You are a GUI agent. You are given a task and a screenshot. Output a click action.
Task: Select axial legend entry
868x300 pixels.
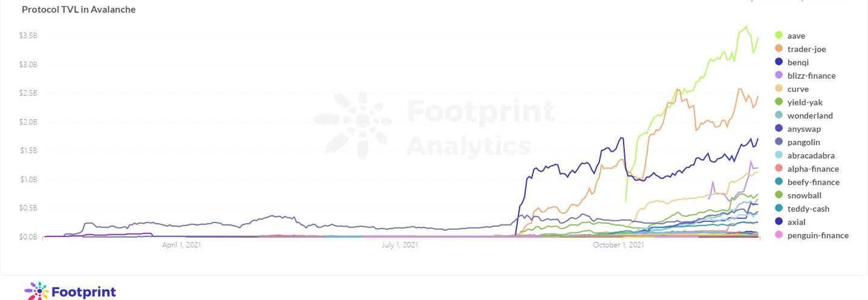point(796,222)
